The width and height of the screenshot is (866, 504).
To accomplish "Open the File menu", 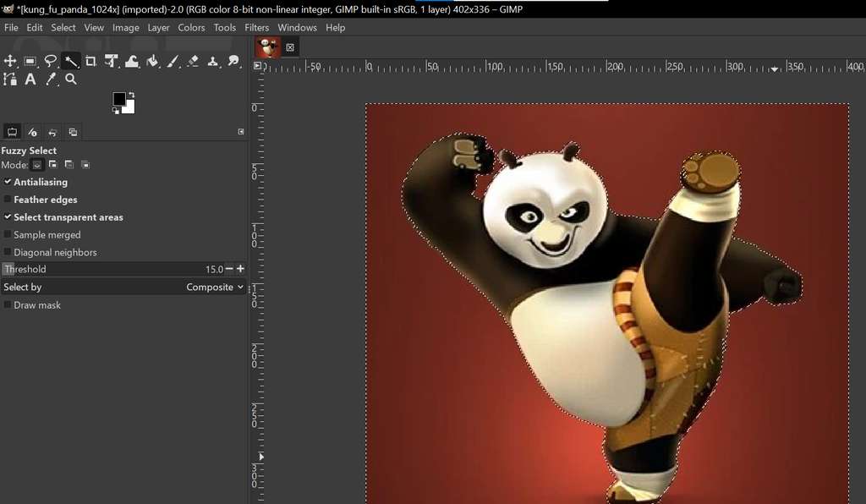I will coord(11,28).
